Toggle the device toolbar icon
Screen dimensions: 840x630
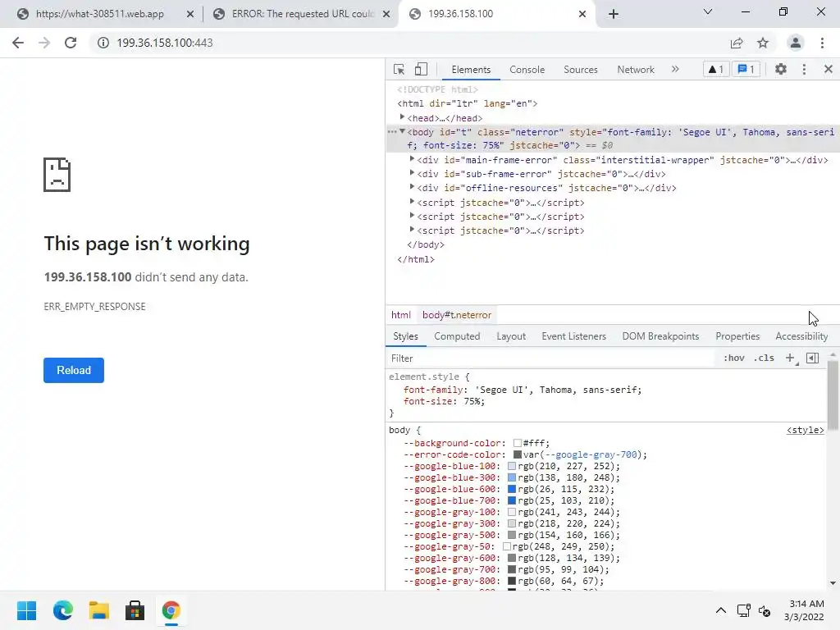421,70
